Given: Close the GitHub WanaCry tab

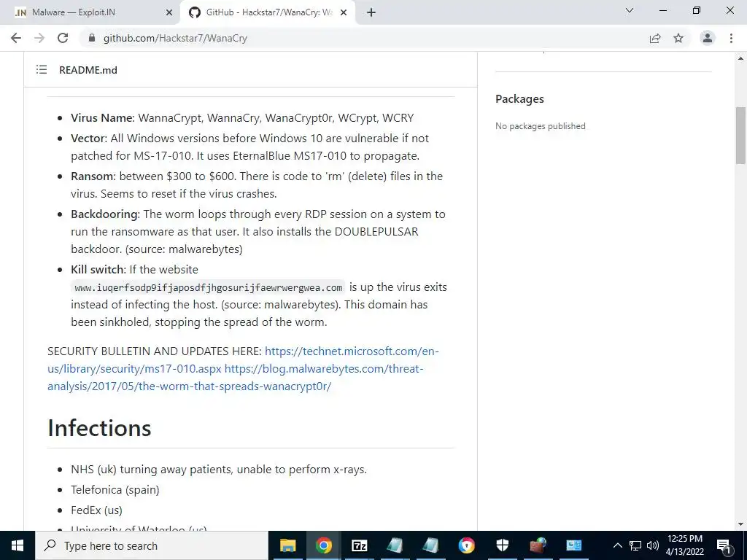Looking at the screenshot, I should tap(344, 13).
